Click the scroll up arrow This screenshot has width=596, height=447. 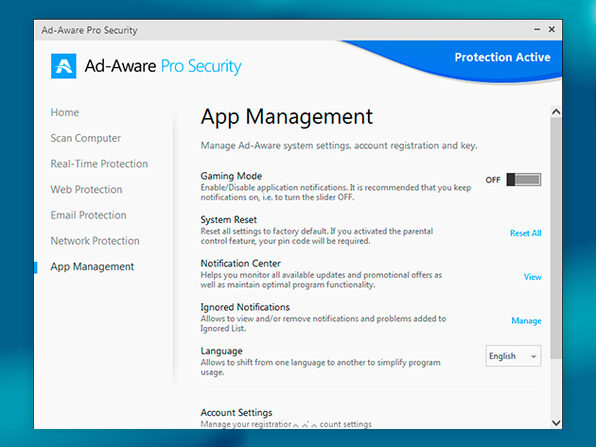[556, 112]
